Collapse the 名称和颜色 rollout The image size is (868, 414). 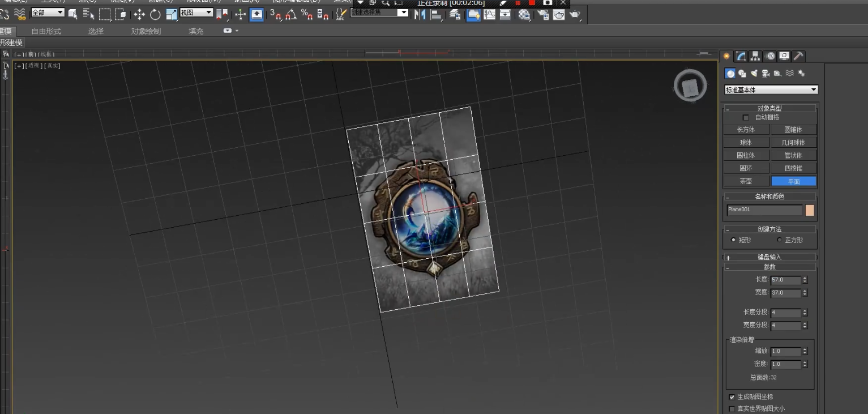coord(770,197)
